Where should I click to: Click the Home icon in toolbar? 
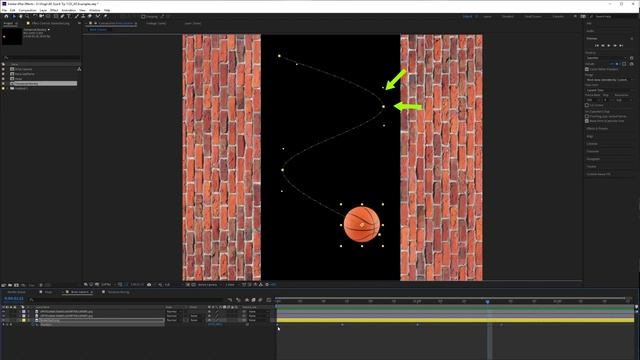[x=6, y=16]
